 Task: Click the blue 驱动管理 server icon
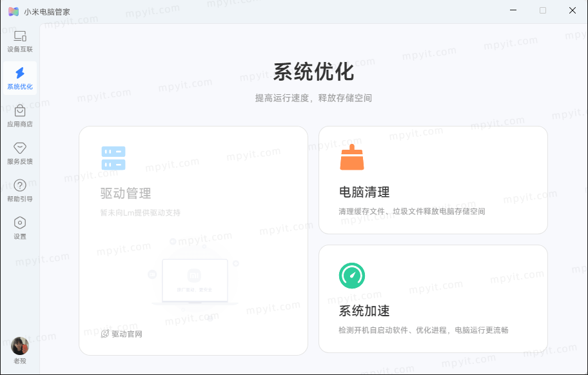(x=113, y=158)
